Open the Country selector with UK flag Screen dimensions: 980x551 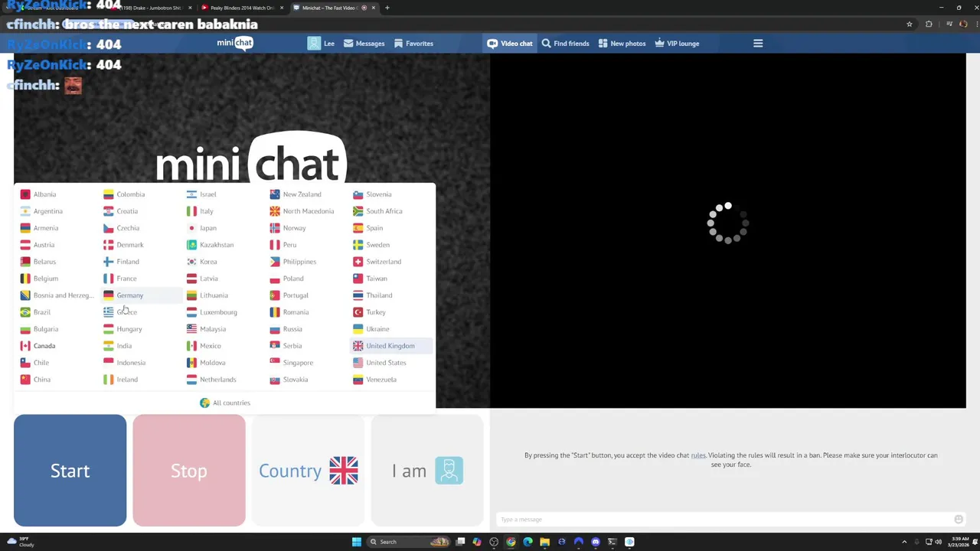point(308,471)
